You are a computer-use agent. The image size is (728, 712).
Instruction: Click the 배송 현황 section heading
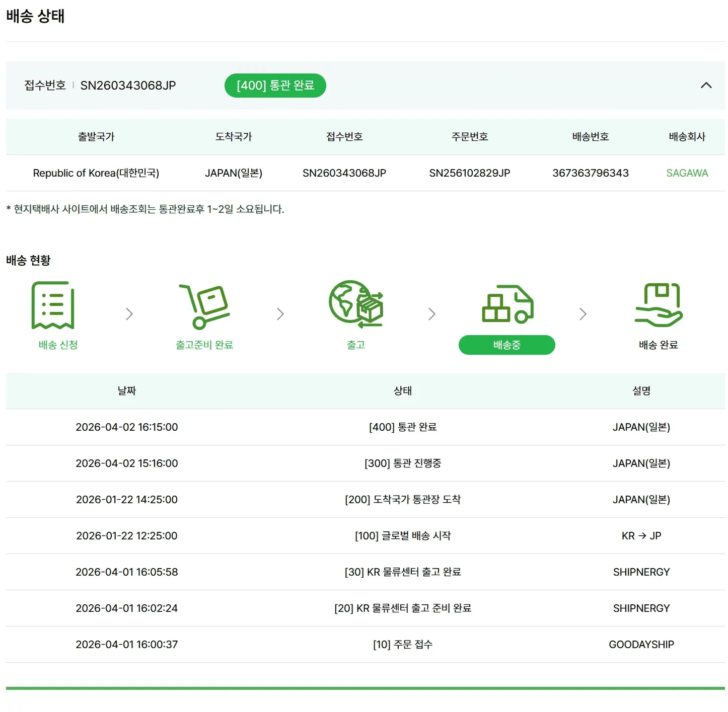coord(29,260)
